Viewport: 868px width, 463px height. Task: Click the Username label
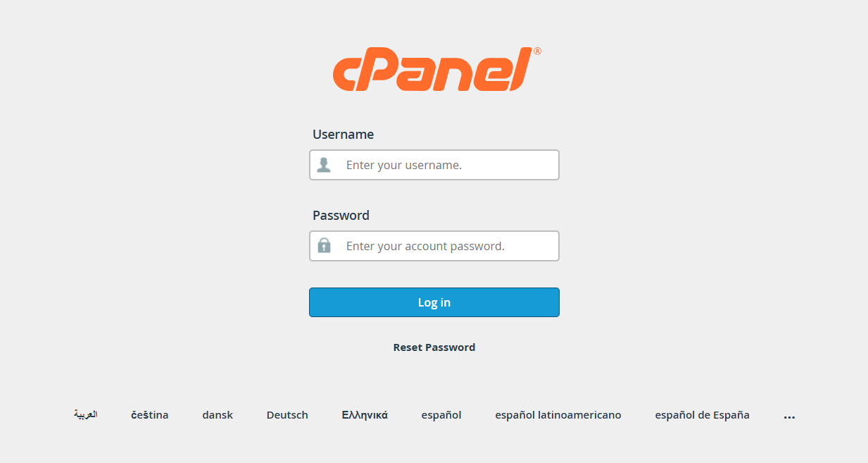[344, 134]
